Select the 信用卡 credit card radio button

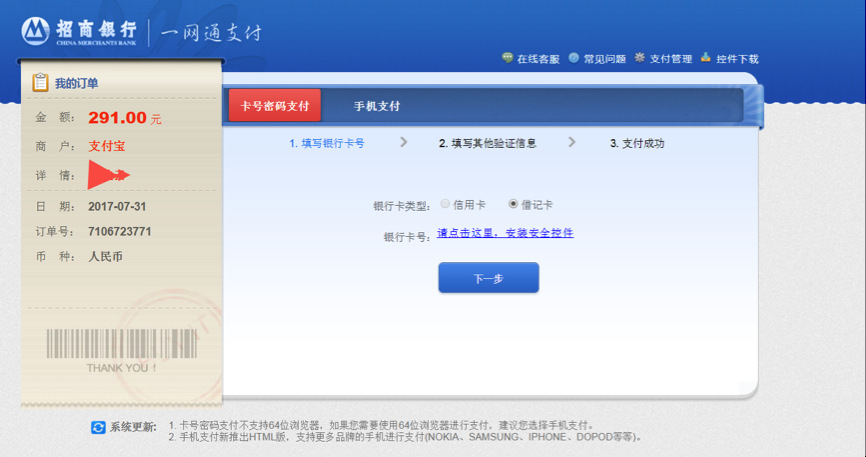click(445, 204)
